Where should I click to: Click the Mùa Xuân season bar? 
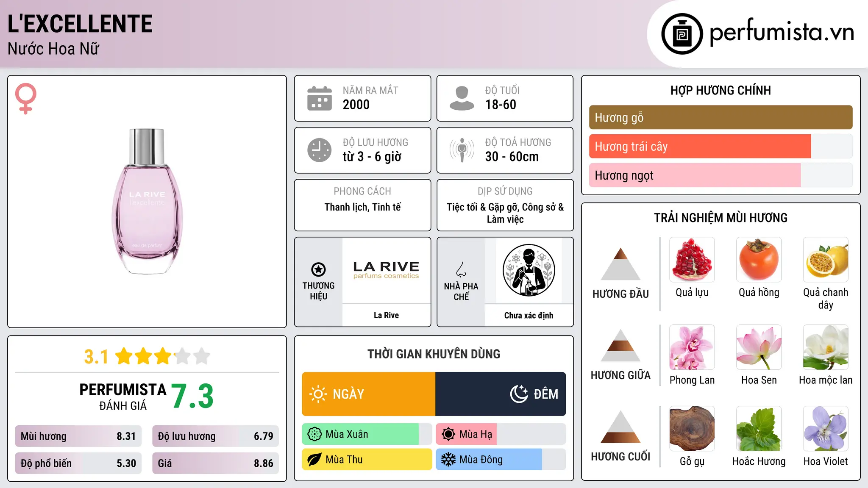click(367, 434)
